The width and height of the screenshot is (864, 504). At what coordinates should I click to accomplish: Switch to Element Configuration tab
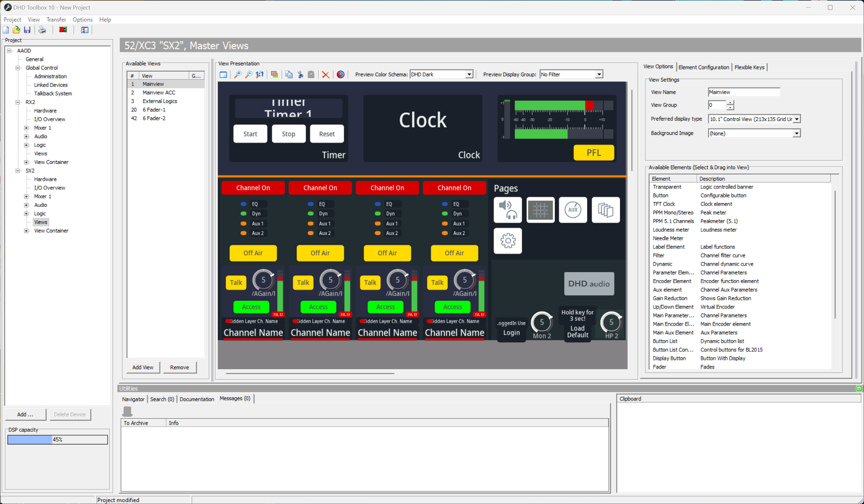click(703, 67)
